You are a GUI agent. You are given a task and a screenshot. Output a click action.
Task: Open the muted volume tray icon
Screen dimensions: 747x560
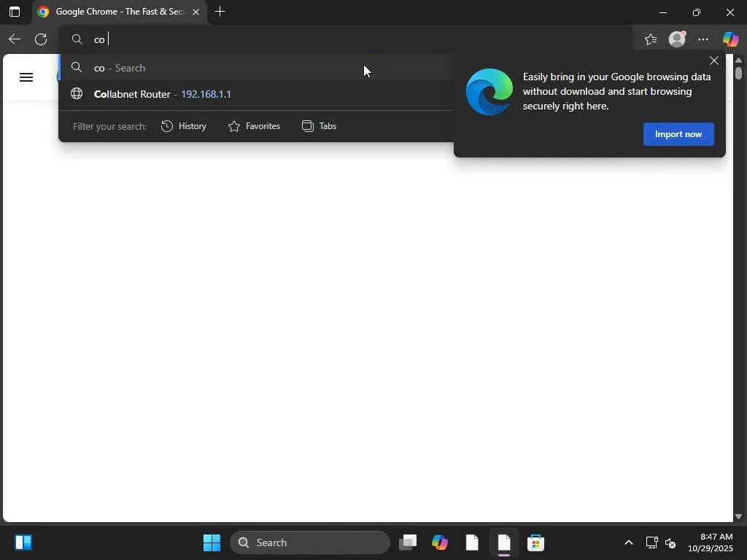pos(670,542)
